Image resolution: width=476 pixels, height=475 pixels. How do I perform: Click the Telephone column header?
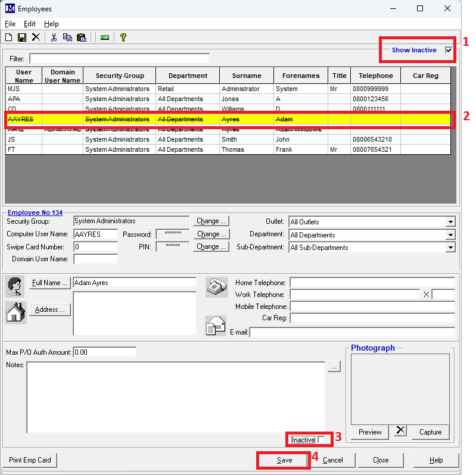click(x=375, y=76)
